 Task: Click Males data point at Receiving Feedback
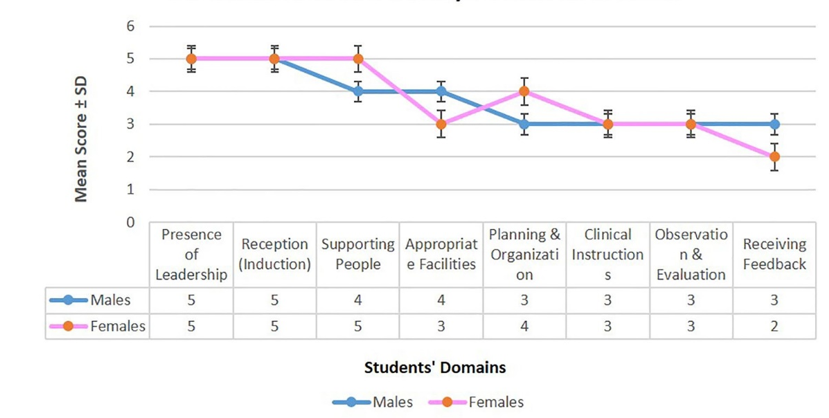point(774,124)
